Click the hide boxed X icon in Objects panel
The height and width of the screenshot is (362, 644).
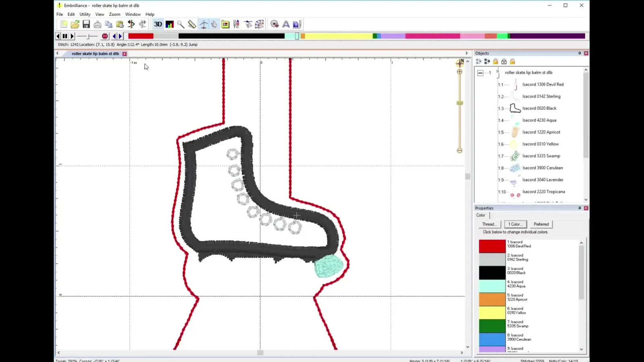504,62
